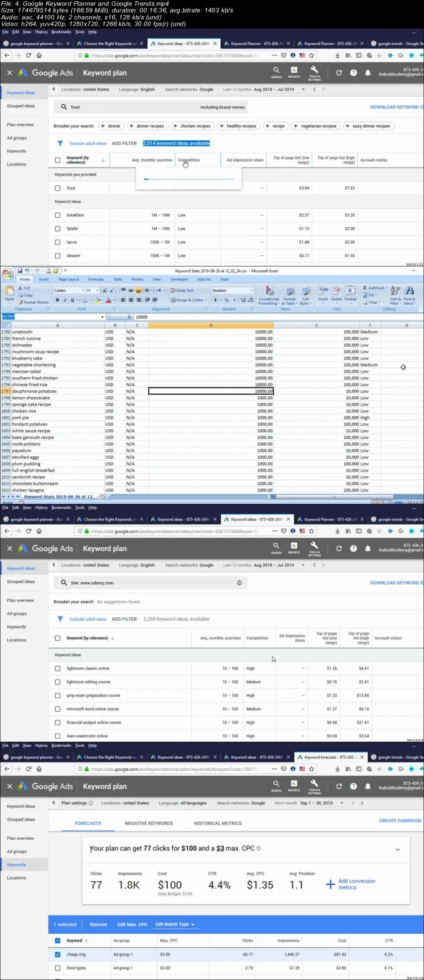
Task: Tick the checkbox for the dessert keyword
Action: coord(58,256)
